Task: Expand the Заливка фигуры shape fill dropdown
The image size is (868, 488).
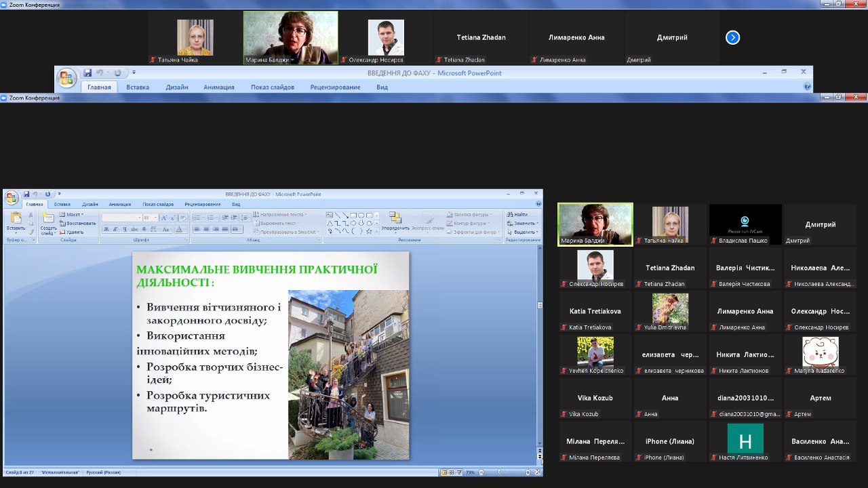Action: 470,214
